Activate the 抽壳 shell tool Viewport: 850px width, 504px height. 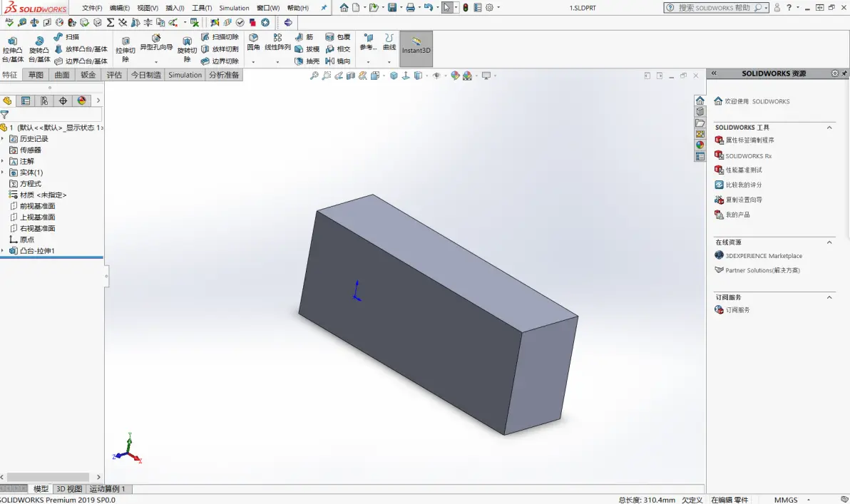point(307,61)
